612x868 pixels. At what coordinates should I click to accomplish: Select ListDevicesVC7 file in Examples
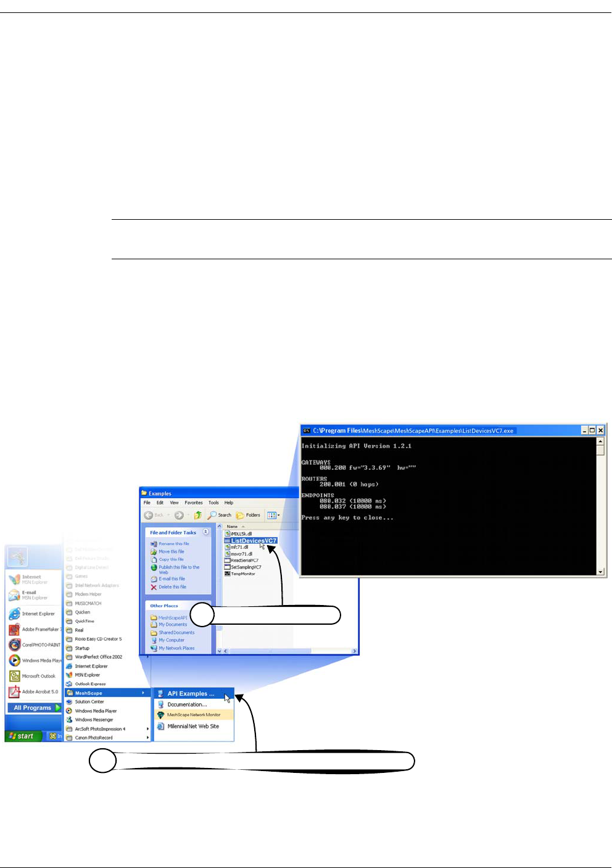tap(250, 540)
